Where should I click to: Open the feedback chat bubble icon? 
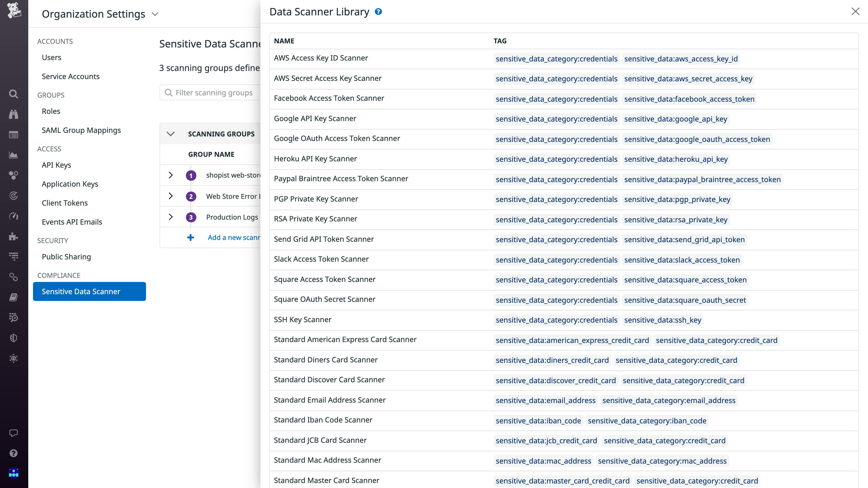[14, 433]
